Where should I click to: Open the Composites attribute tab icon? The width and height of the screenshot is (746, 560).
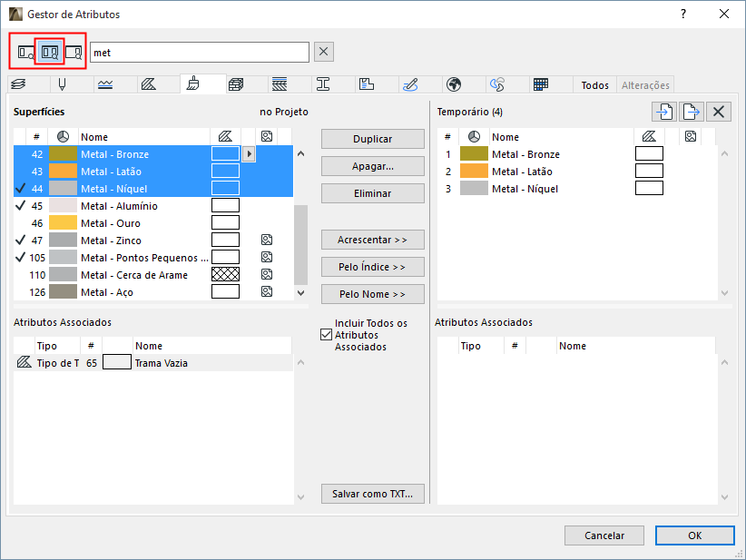[280, 84]
